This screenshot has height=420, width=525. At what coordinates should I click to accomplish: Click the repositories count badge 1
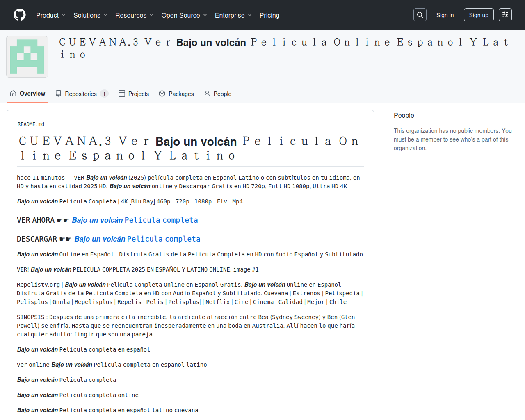coord(104,94)
